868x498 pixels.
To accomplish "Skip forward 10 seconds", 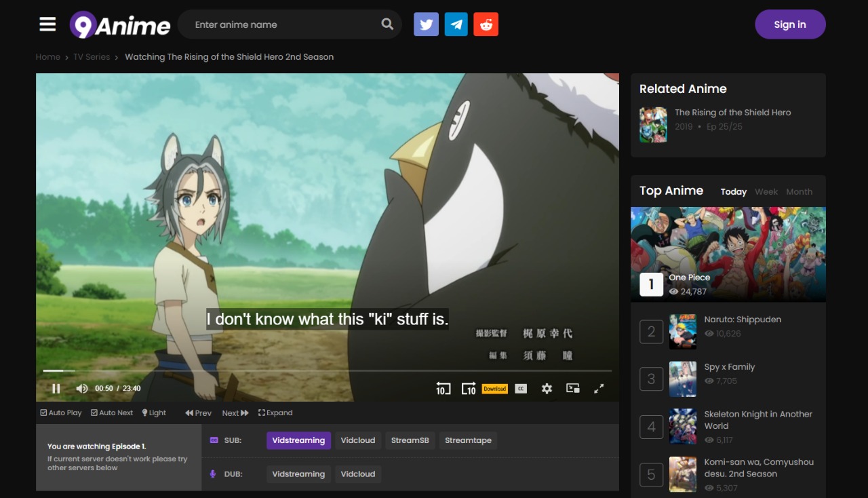I will (x=469, y=389).
